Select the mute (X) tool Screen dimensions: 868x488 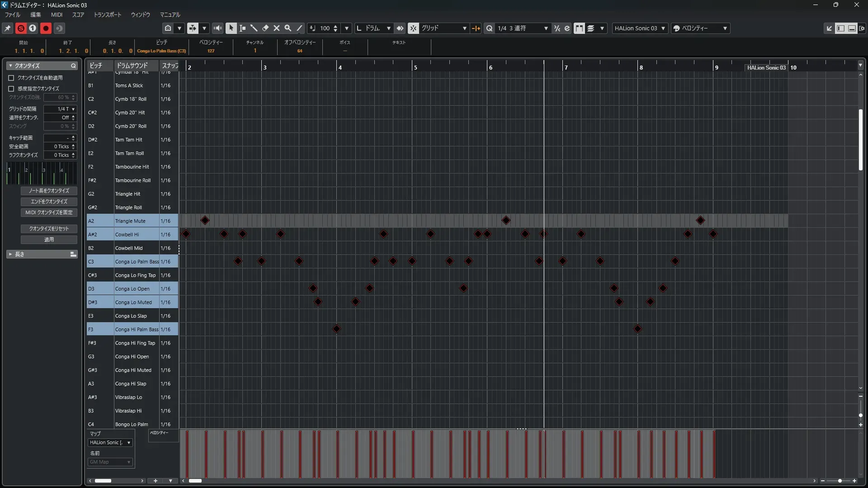point(277,28)
